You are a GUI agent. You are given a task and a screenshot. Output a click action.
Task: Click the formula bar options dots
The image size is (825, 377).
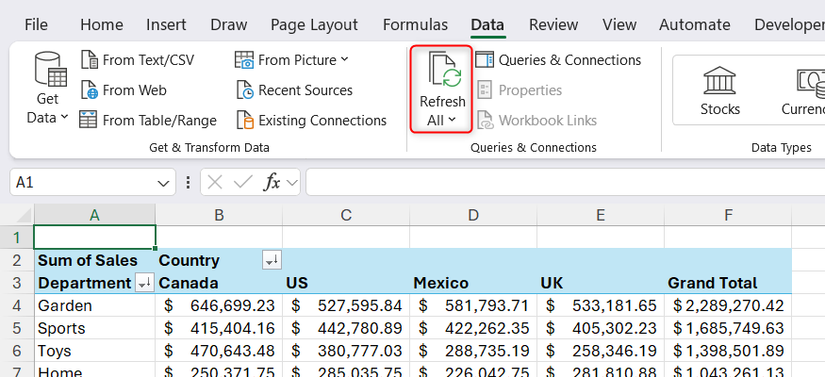188,182
